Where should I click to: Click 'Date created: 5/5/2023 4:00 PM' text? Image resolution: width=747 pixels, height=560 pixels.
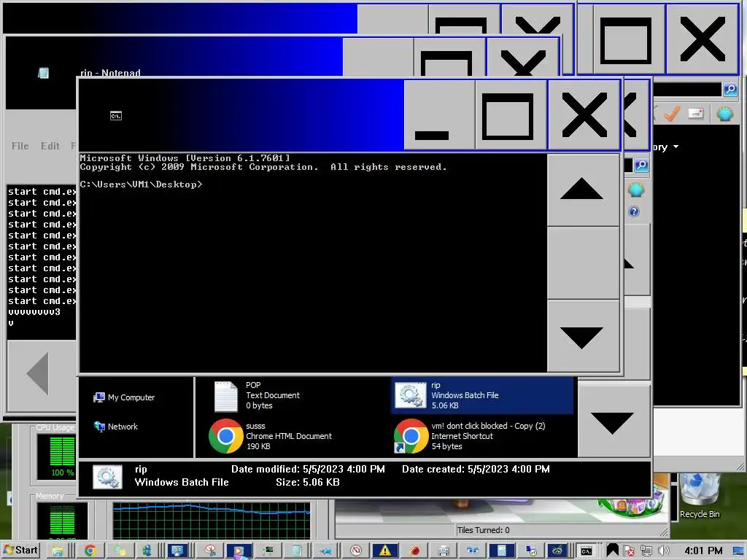(x=476, y=469)
